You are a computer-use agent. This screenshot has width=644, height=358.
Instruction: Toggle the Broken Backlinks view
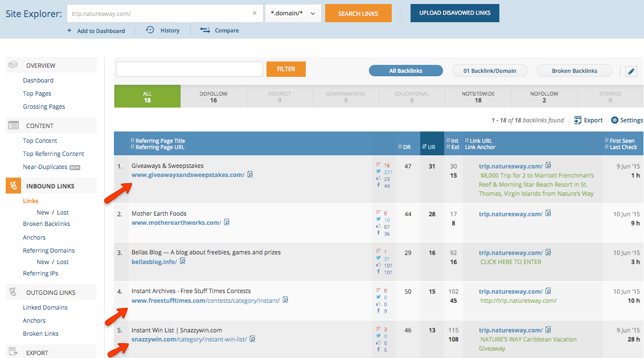pyautogui.click(x=574, y=71)
